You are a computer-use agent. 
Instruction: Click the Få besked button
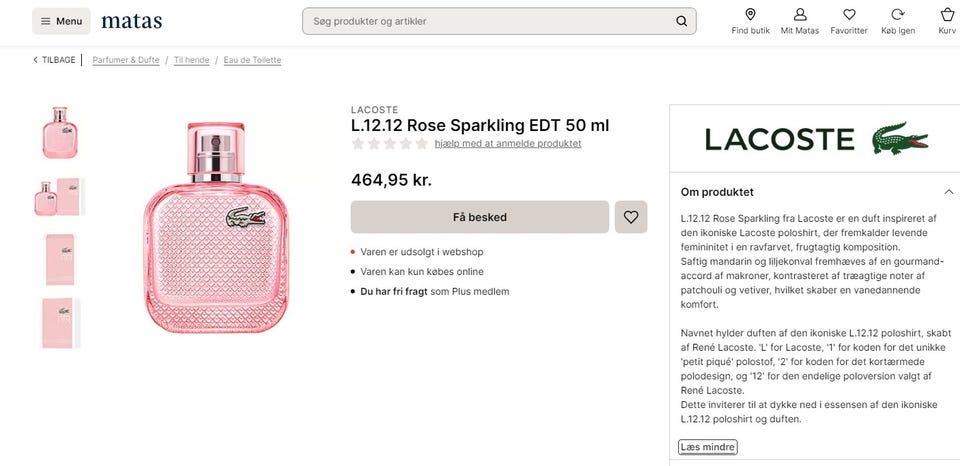pyautogui.click(x=479, y=217)
